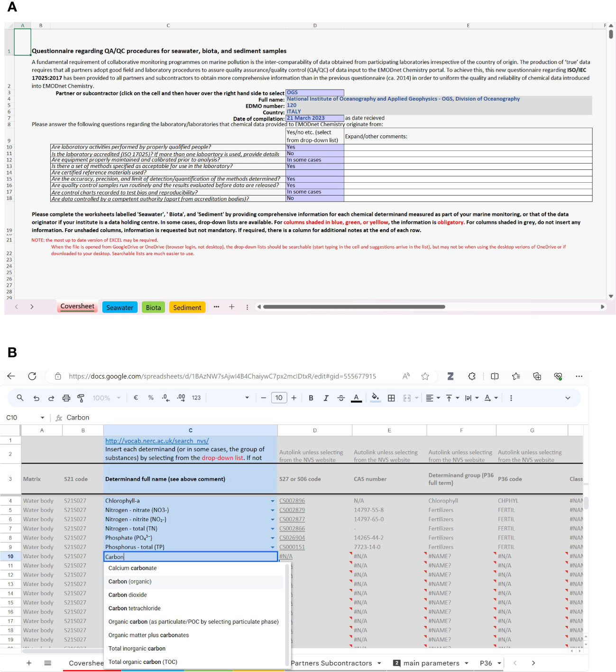Open the browser settings and more menu
The width and height of the screenshot is (616, 672).
pyautogui.click(x=579, y=376)
